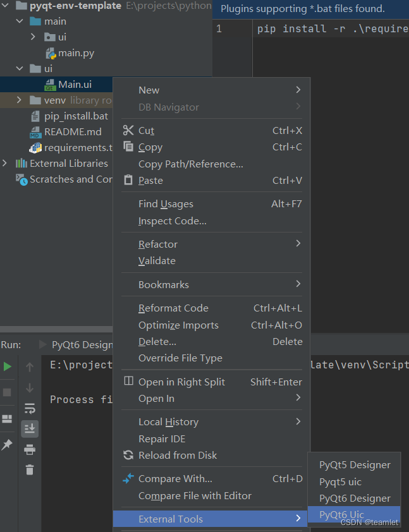Select Main.ui in project tree
The image size is (409, 532).
[75, 85]
